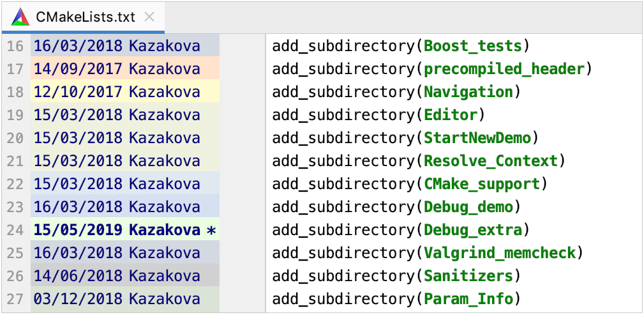The height and width of the screenshot is (315, 644).
Task: Place cursor on Debug_demo argument
Action: tap(468, 207)
